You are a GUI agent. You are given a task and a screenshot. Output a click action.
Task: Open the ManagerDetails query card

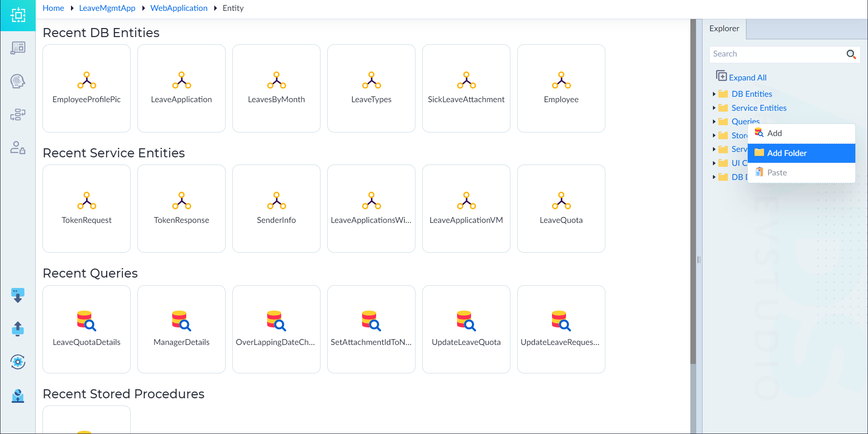[181, 329]
